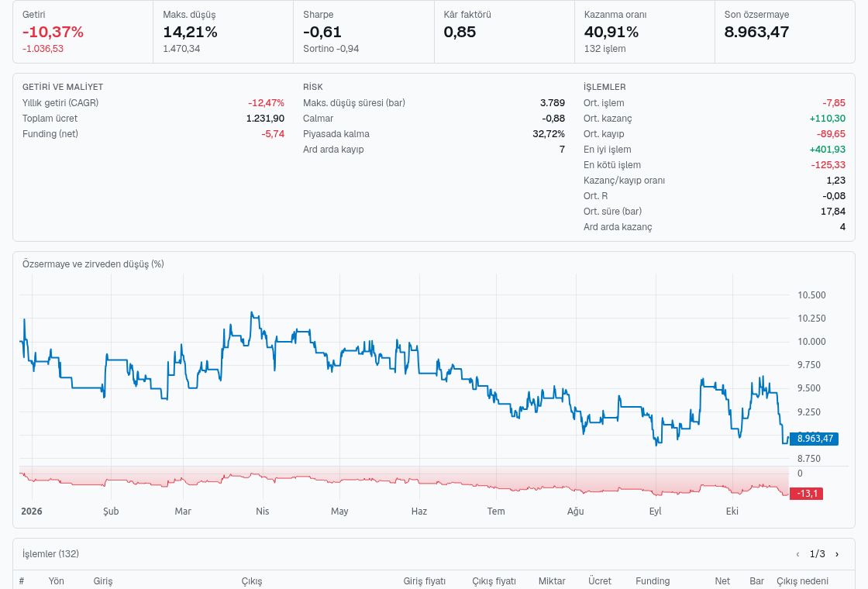Click the 'Net' column header
868x589 pixels.
722,580
